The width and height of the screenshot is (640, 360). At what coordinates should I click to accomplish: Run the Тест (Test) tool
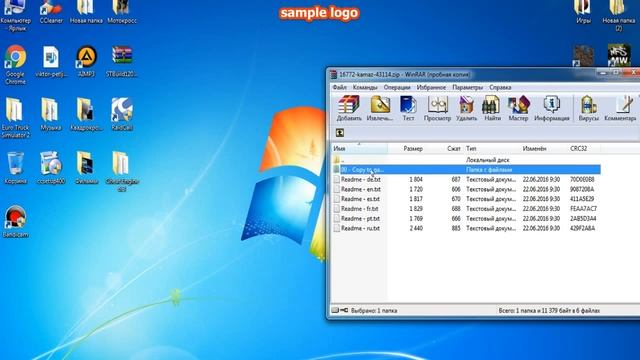(408, 108)
